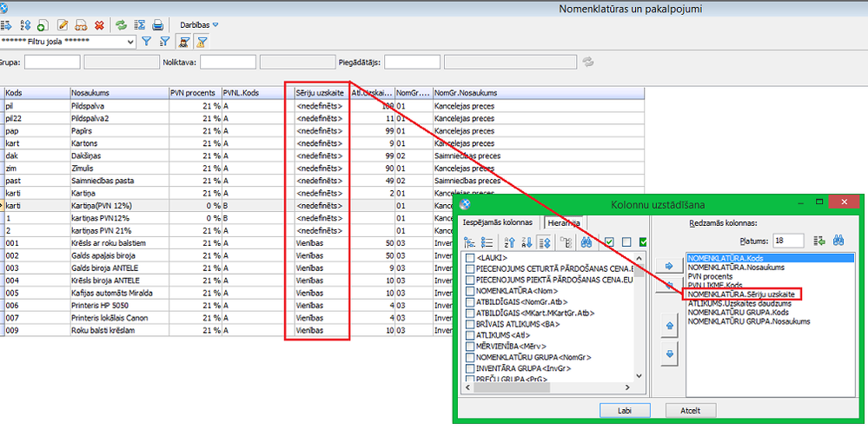Click the grey refresh icon beside Piegādātājs fields

[x=588, y=62]
